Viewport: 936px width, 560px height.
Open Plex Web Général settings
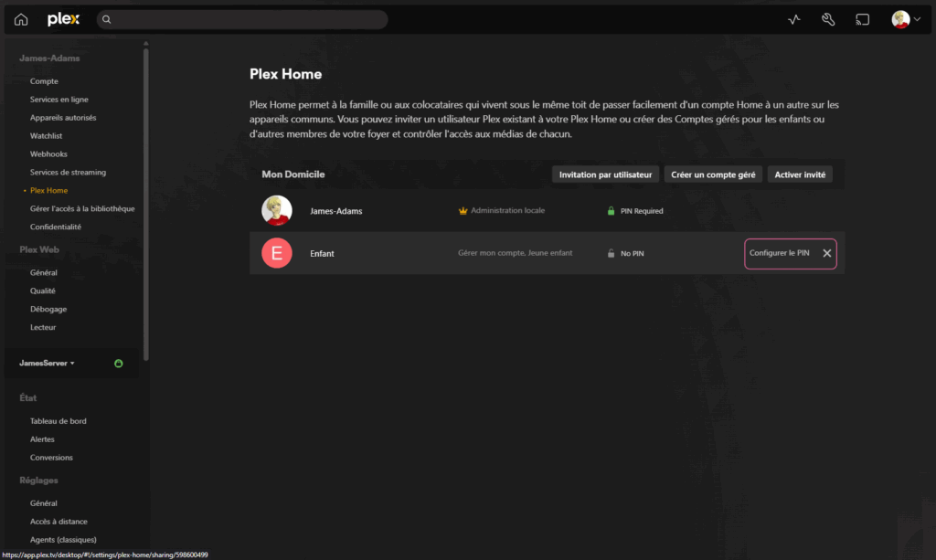click(x=44, y=272)
